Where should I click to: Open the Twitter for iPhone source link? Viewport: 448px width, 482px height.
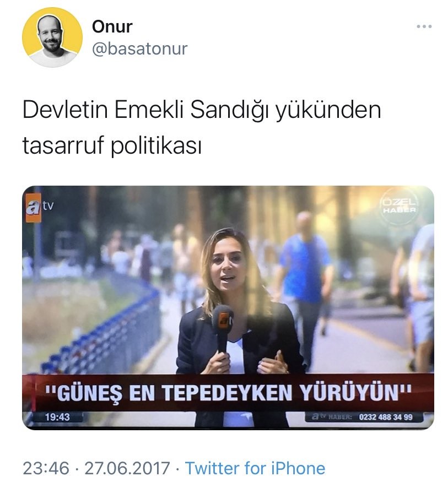click(x=255, y=468)
